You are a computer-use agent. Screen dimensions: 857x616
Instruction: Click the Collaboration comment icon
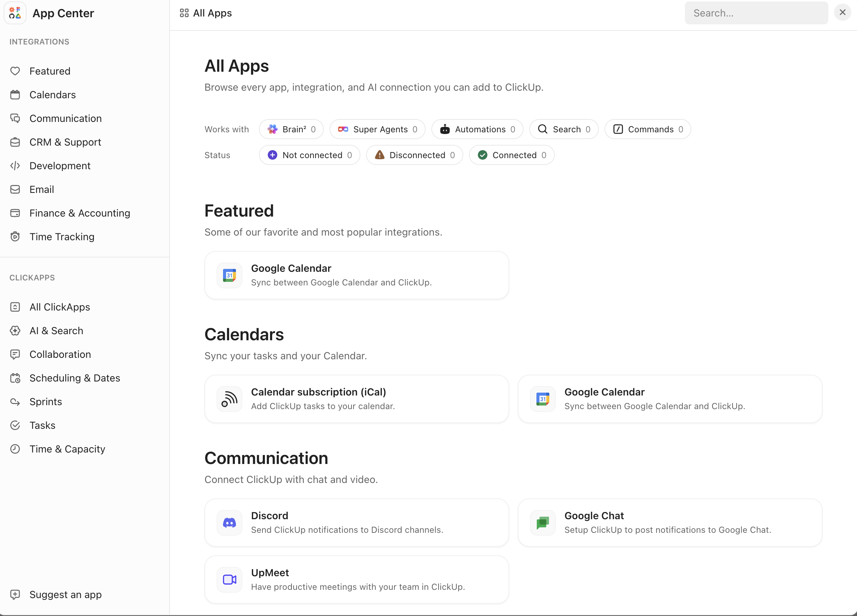(x=15, y=354)
